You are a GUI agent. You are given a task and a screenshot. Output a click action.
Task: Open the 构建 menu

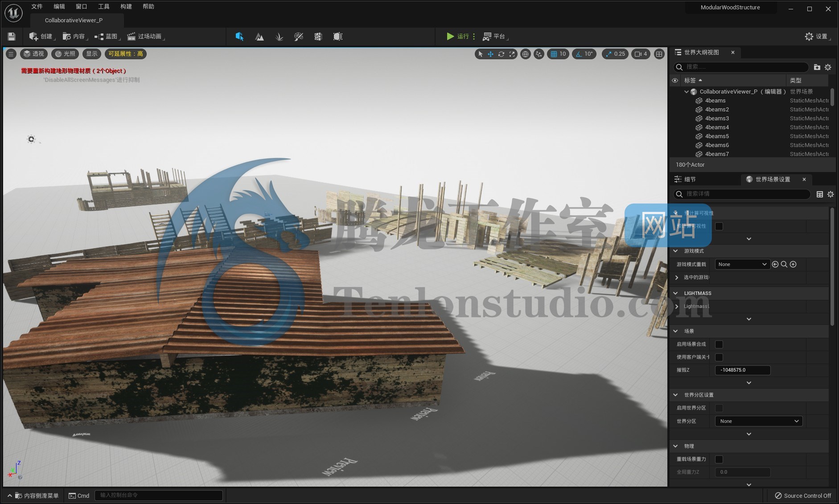(x=126, y=7)
